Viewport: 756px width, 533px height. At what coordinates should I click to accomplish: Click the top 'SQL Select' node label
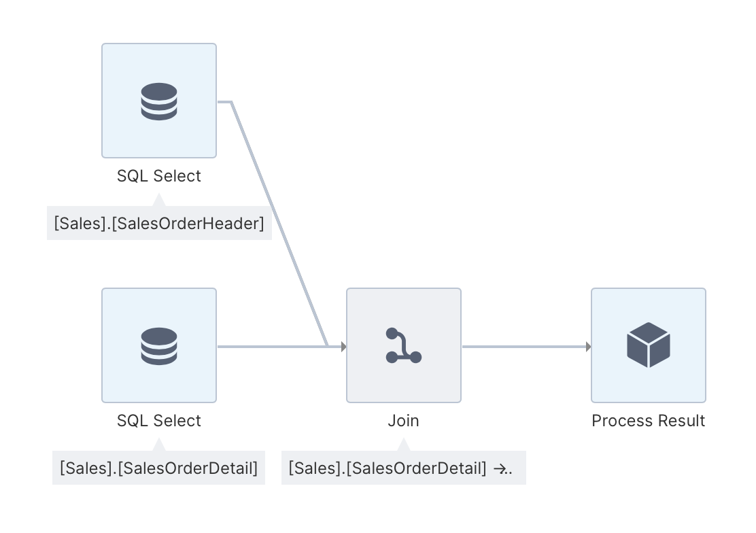click(159, 176)
